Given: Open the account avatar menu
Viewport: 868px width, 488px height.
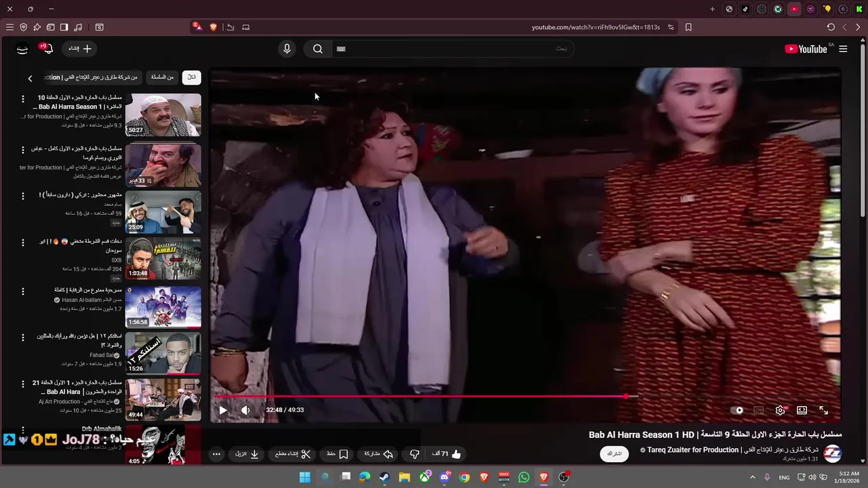Looking at the screenshot, I should 22,49.
